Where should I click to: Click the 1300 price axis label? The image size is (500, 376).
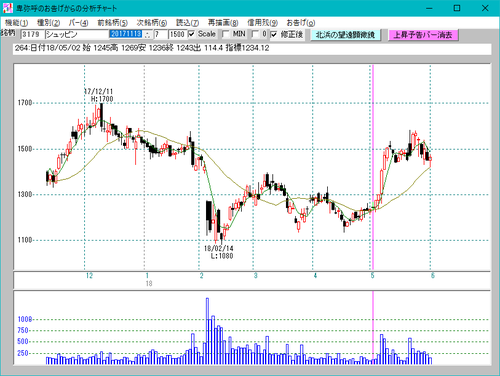(x=25, y=194)
